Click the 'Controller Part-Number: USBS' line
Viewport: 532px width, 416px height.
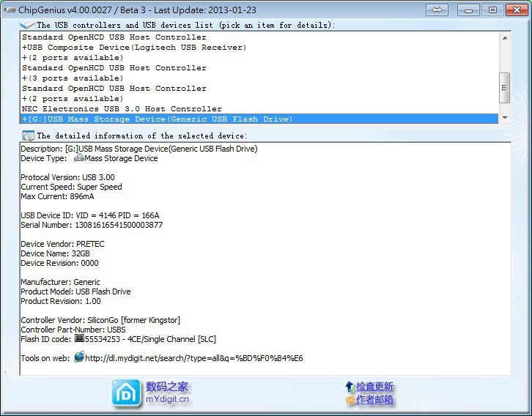(x=73, y=329)
